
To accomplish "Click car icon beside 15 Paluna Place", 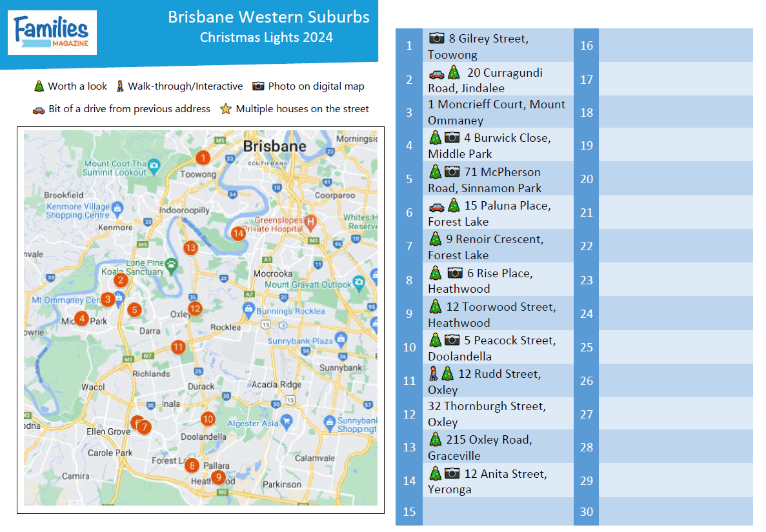I will (436, 207).
